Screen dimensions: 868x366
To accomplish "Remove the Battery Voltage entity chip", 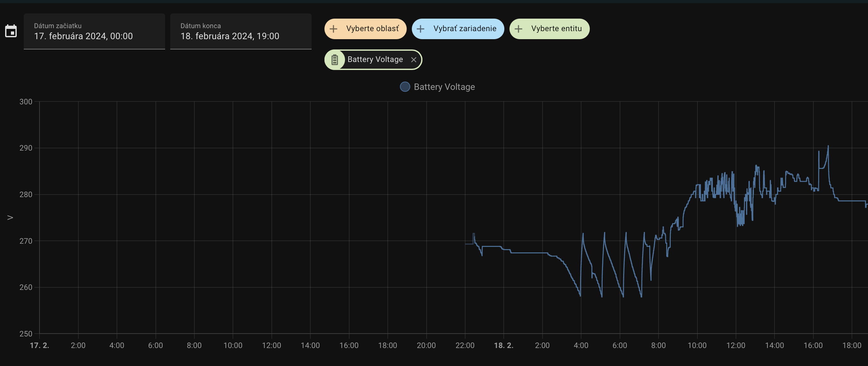I will coord(414,60).
